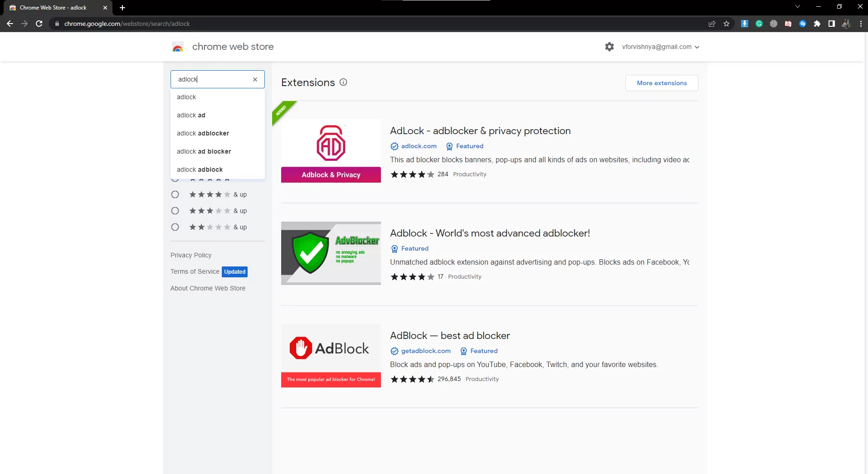
Task: Visit the getadblock.com publisher link
Action: pos(426,351)
